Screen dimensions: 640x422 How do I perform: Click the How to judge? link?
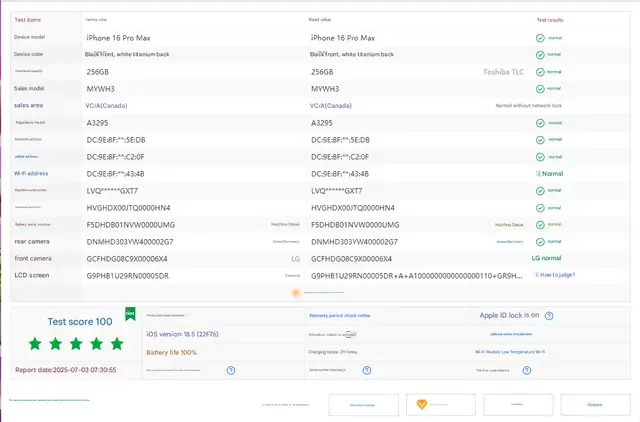click(x=558, y=275)
